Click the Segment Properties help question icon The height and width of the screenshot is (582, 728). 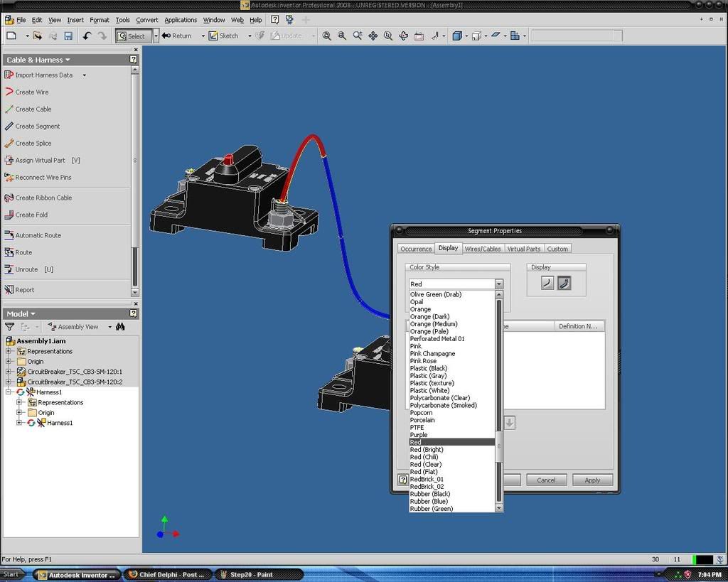(x=403, y=480)
